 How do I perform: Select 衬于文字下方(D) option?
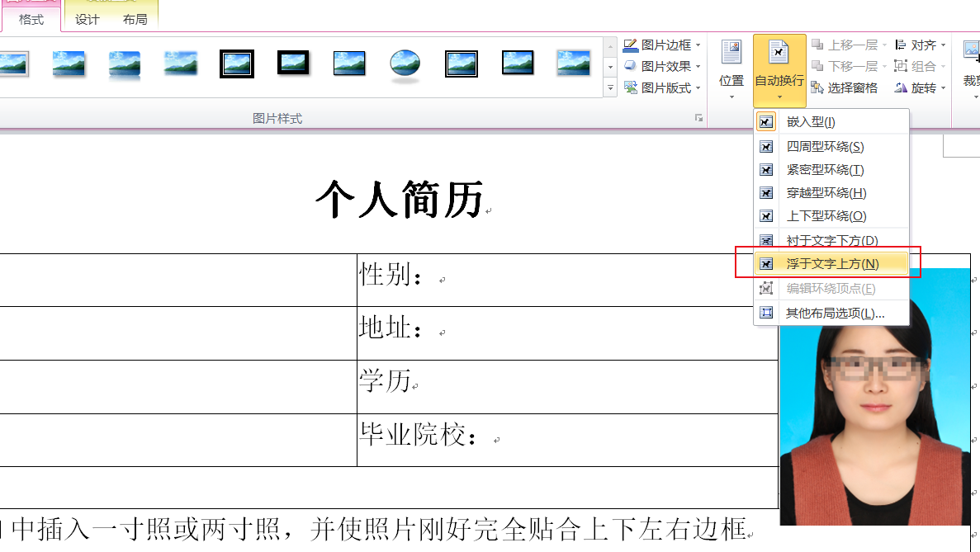(831, 240)
